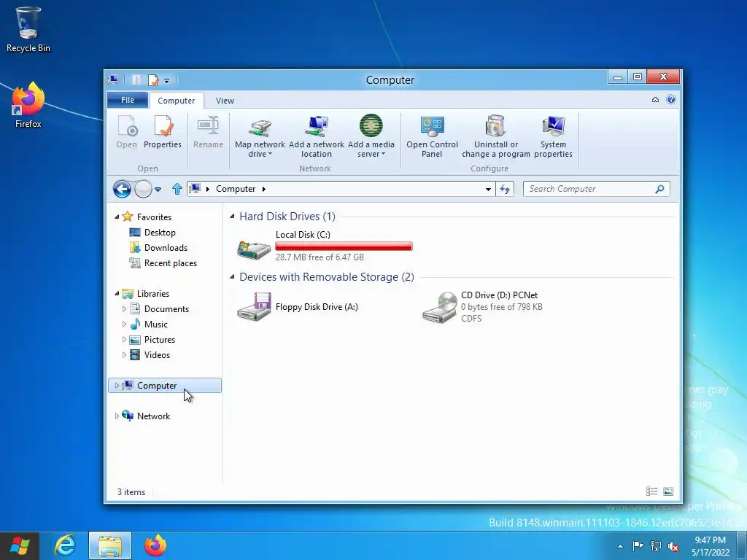Image resolution: width=747 pixels, height=560 pixels.
Task: Click Uninstall or change a program
Action: [x=496, y=136]
